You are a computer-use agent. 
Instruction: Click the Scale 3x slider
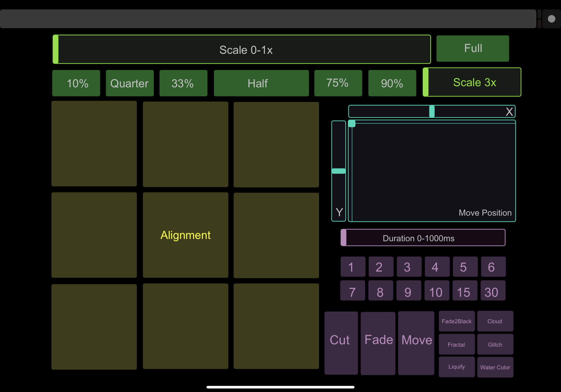point(472,82)
